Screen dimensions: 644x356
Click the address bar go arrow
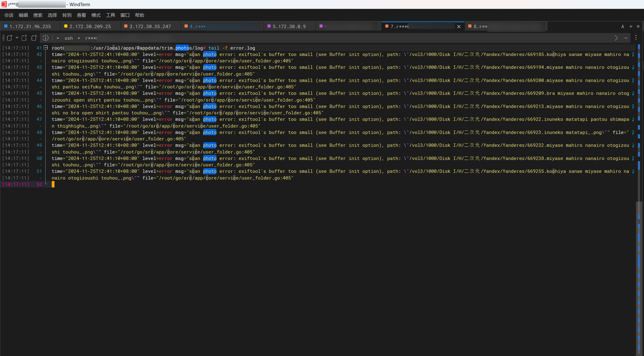click(x=616, y=38)
